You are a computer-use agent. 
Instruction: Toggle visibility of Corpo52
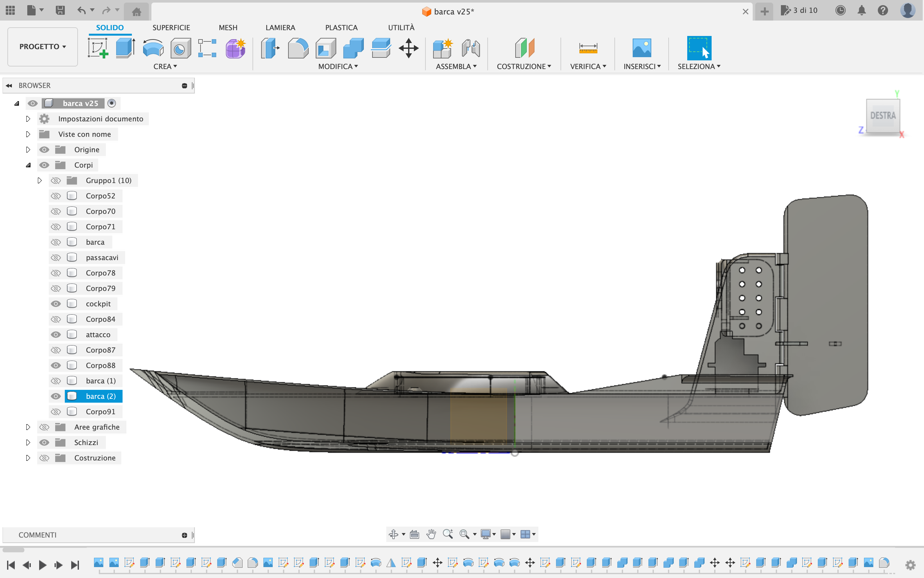[56, 196]
